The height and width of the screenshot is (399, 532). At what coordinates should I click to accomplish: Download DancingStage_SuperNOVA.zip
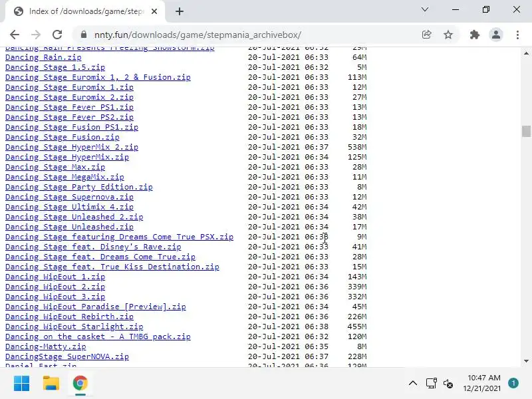67,356
